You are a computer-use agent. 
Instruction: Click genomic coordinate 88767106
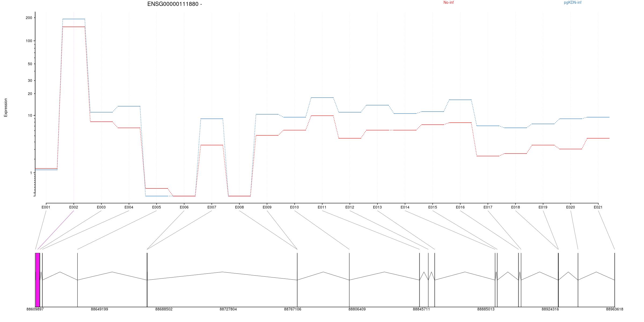[x=292, y=309]
